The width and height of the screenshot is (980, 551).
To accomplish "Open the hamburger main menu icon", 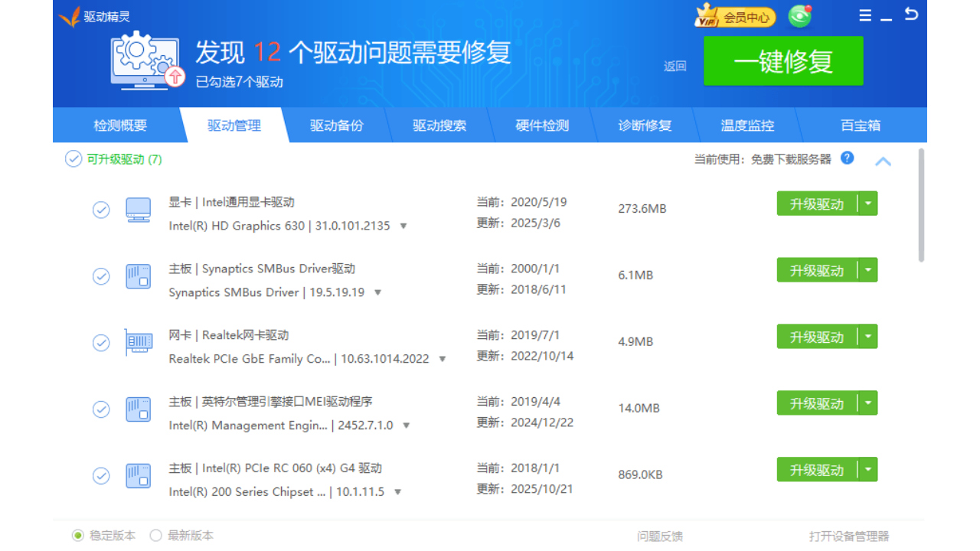I will pyautogui.click(x=865, y=15).
